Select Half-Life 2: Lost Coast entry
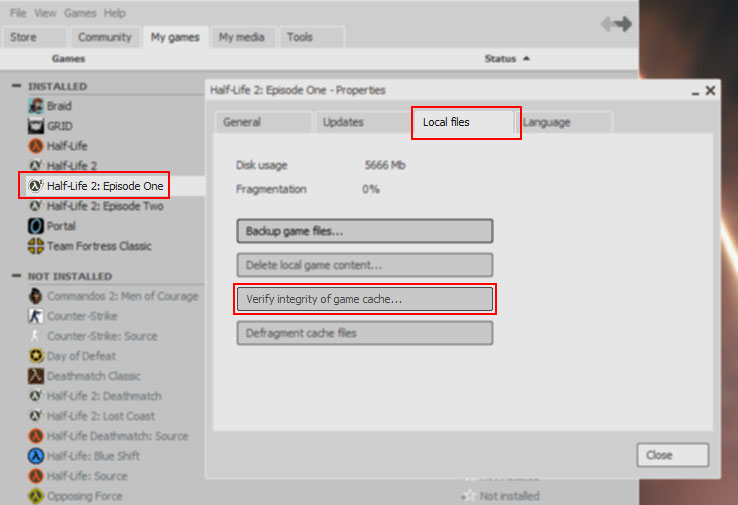Image resolution: width=738 pixels, height=505 pixels. coord(101,416)
